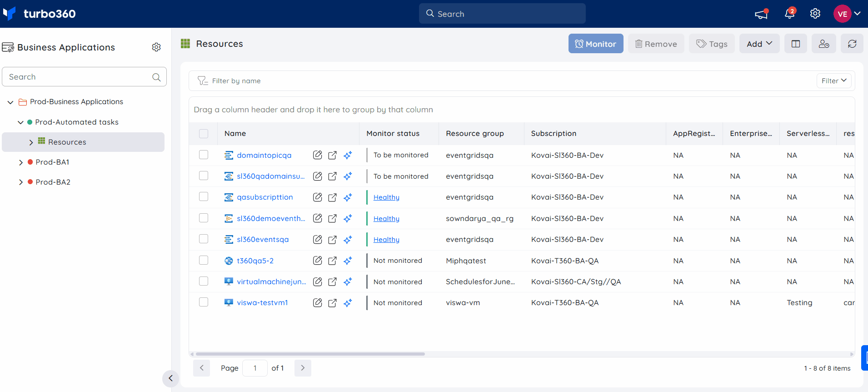Check the domaintopicqa row checkbox

(x=204, y=155)
